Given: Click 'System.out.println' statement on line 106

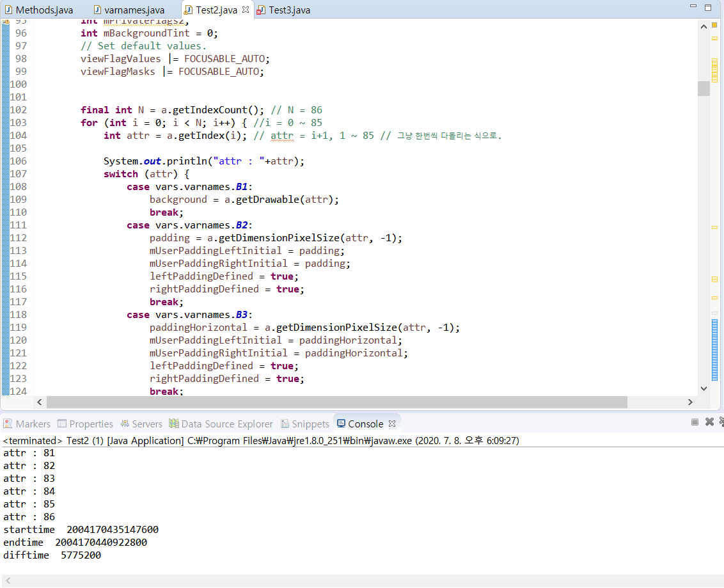Looking at the screenshot, I should point(204,161).
